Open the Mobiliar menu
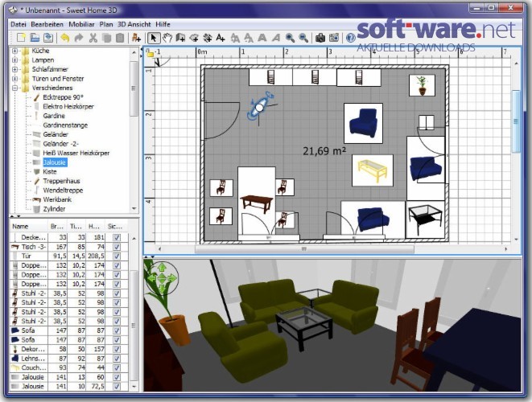532x402 pixels. [81, 24]
